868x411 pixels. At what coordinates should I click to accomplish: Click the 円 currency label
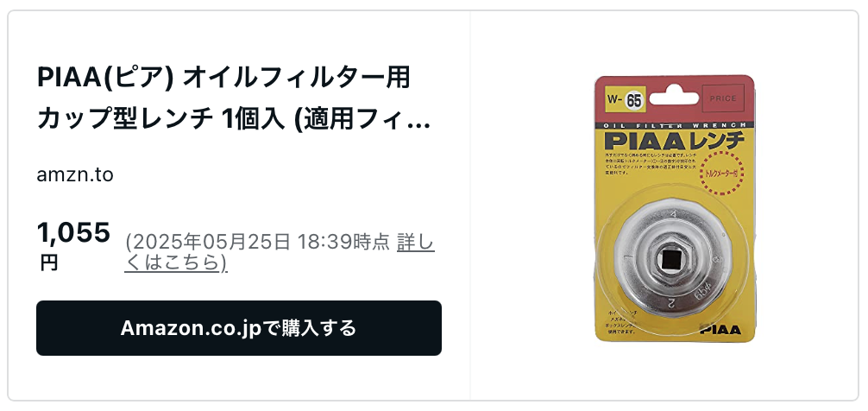click(x=48, y=262)
